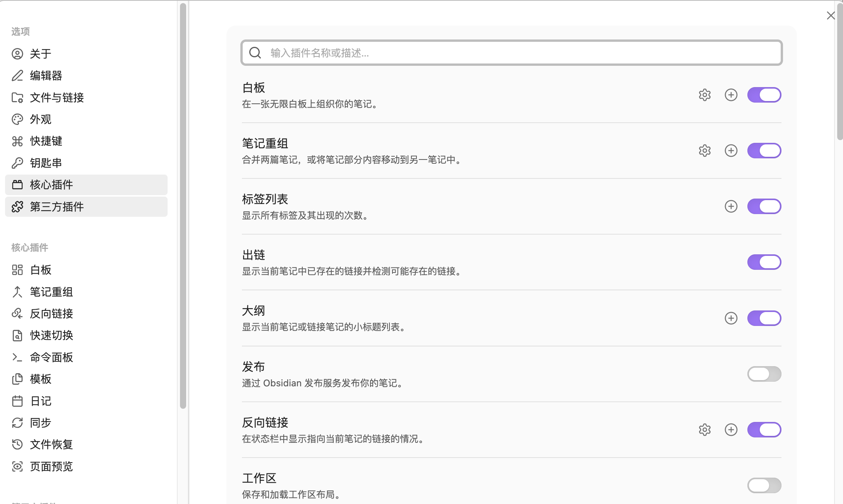Open sidebar 笔记重组 plugin options
The width and height of the screenshot is (843, 504).
pos(86,292)
